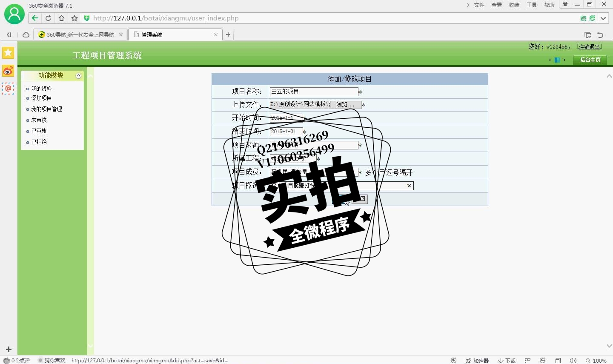Open the 后台主页 button
613x364 pixels.
[590, 60]
